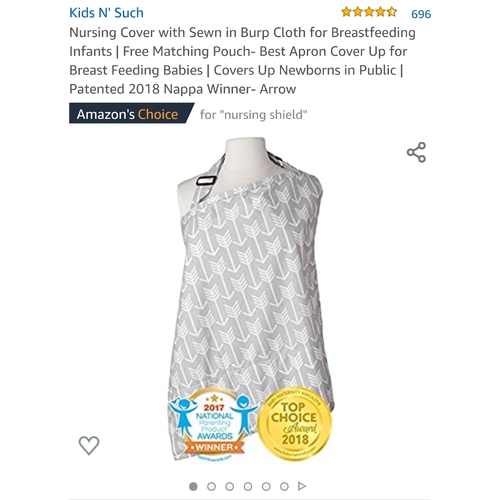Click the Top Choice Award 2018 seal
Image resolution: width=500 pixels, height=500 pixels.
coord(295,424)
